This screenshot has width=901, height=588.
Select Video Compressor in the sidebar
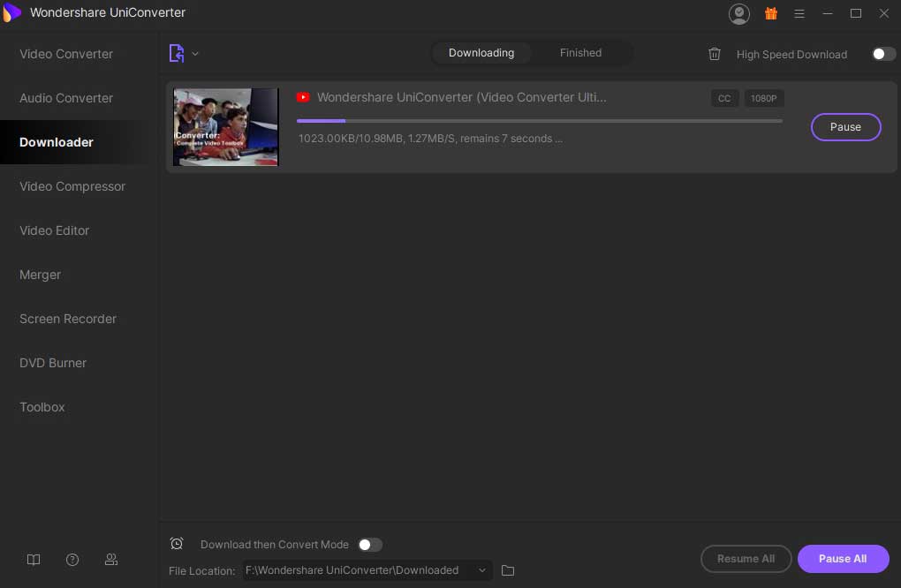[x=72, y=186]
